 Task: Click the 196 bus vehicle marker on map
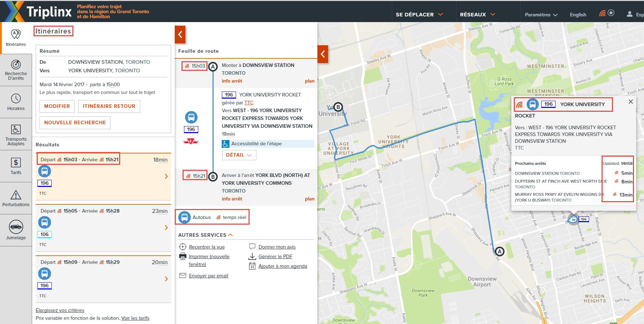pos(573,219)
